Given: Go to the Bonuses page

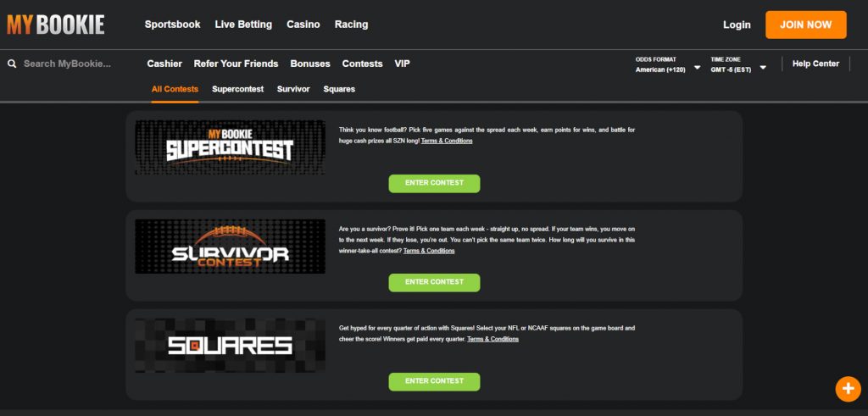Looking at the screenshot, I should point(310,64).
